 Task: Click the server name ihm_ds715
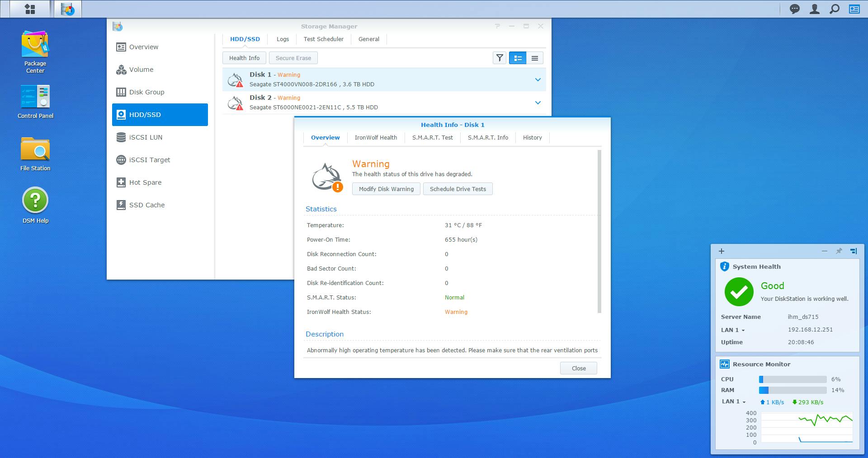click(x=803, y=317)
